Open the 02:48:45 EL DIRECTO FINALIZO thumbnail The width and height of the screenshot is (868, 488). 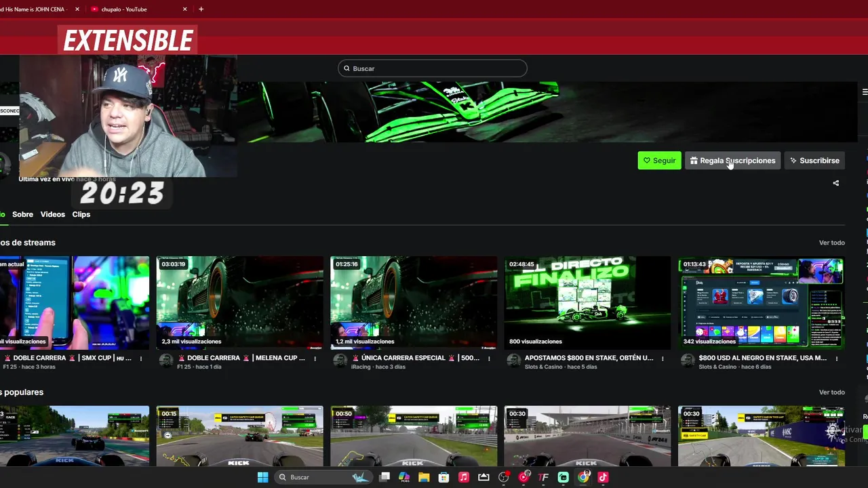[x=587, y=303]
